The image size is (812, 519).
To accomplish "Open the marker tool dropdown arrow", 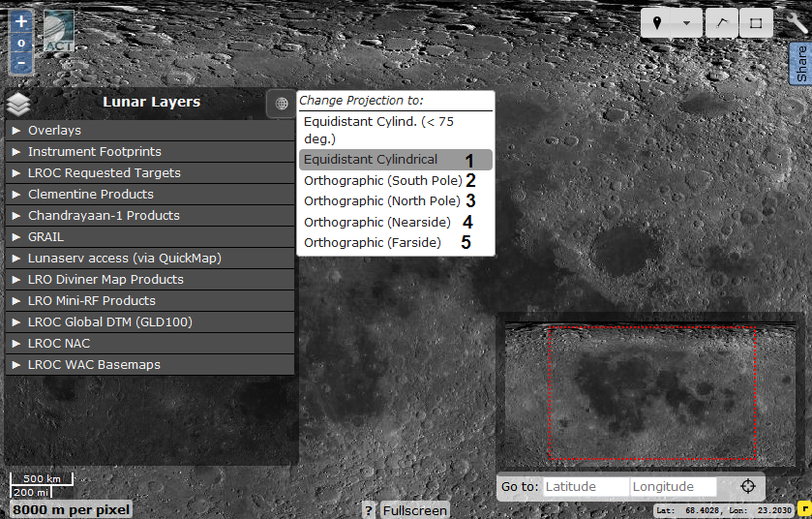I will point(687,23).
